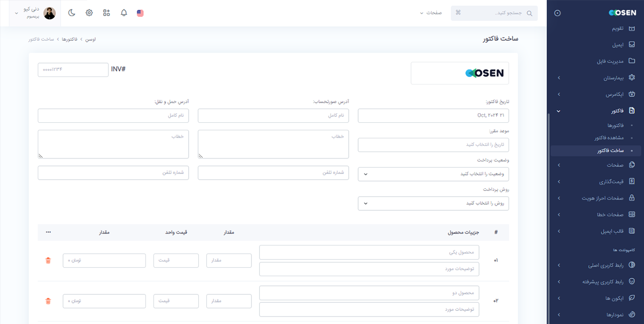The width and height of the screenshot is (644, 324).
Task: Click the OSEN logo in the sidebar
Action: [x=622, y=13]
